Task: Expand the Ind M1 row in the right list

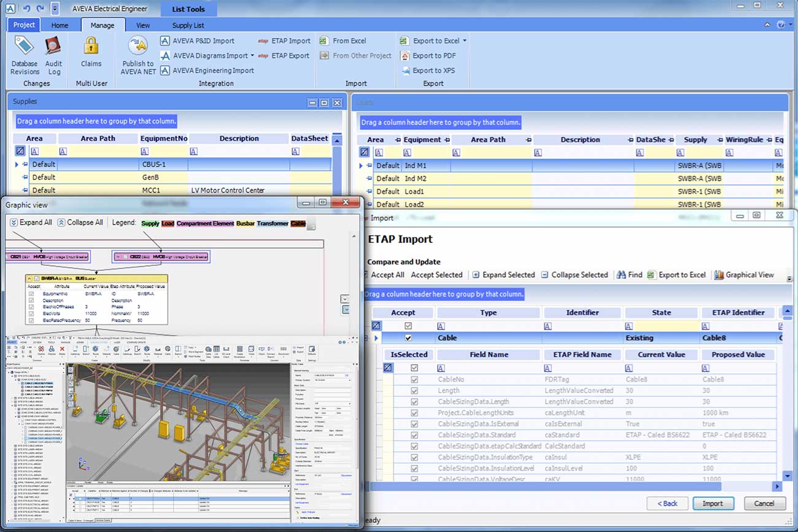Action: (x=362, y=166)
